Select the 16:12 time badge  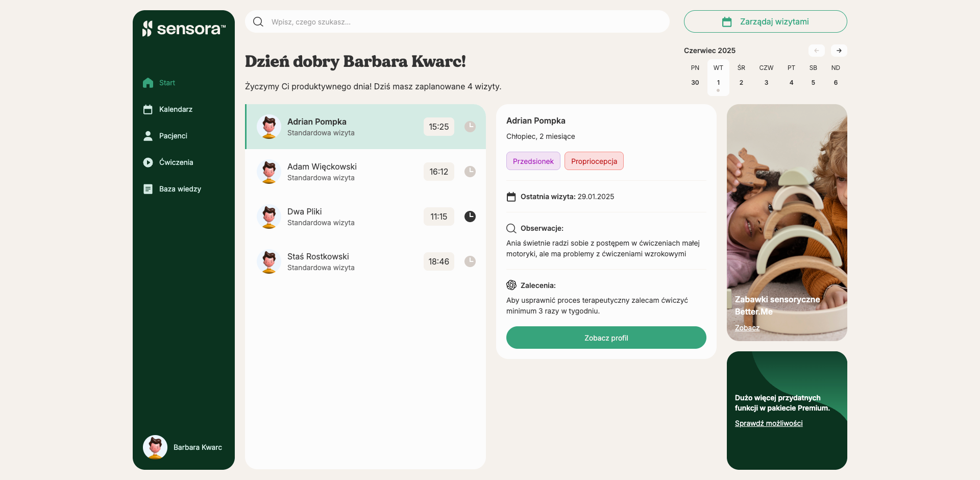[x=439, y=172]
